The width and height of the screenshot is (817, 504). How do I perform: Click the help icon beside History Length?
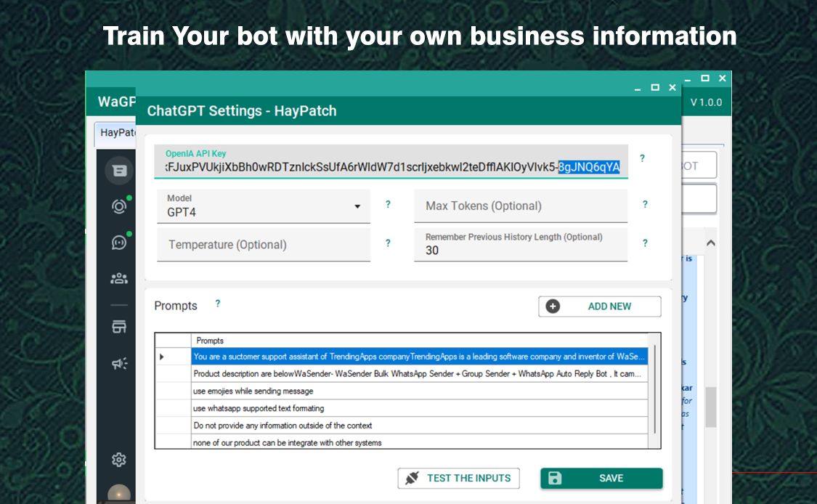[x=645, y=243]
